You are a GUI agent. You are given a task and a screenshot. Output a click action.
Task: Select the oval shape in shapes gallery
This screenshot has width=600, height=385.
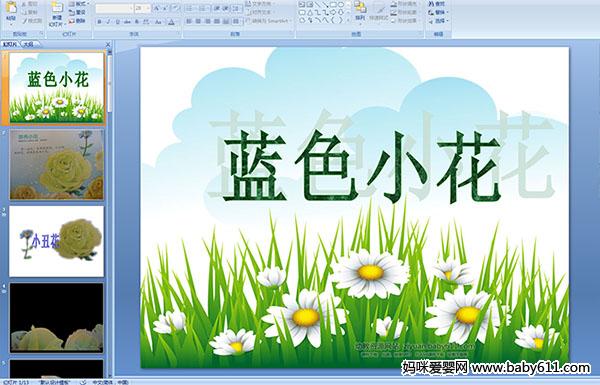(341, 5)
